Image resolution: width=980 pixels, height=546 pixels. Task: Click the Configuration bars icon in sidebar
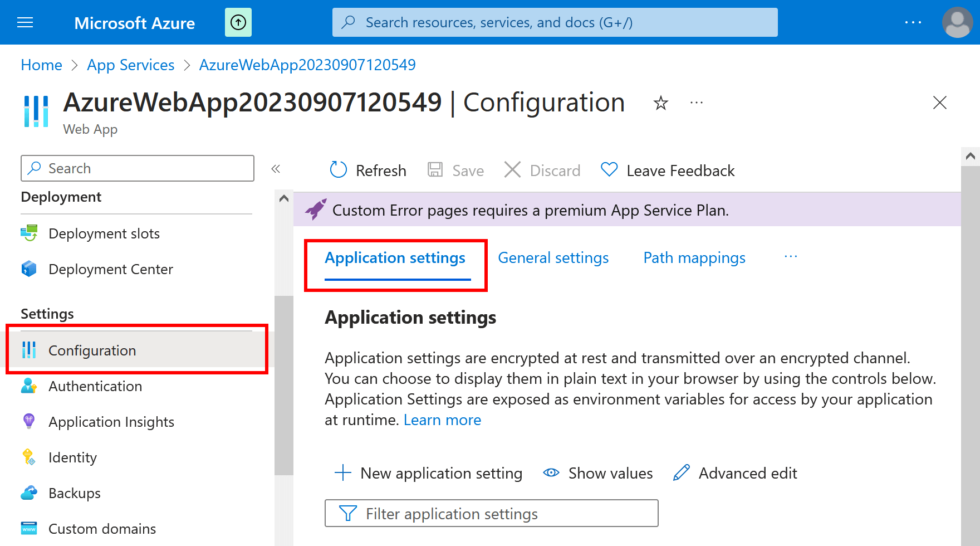(29, 350)
